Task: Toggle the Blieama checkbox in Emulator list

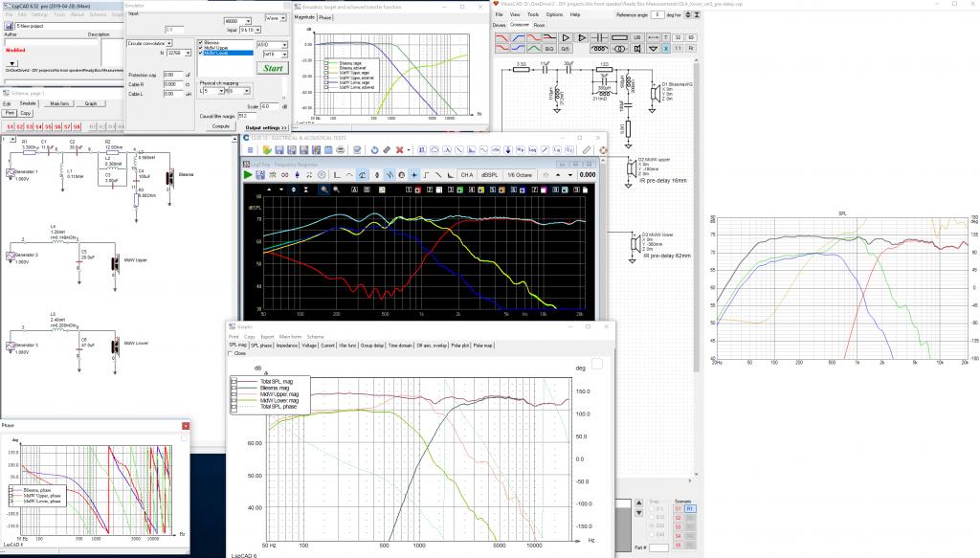Action: pyautogui.click(x=201, y=42)
